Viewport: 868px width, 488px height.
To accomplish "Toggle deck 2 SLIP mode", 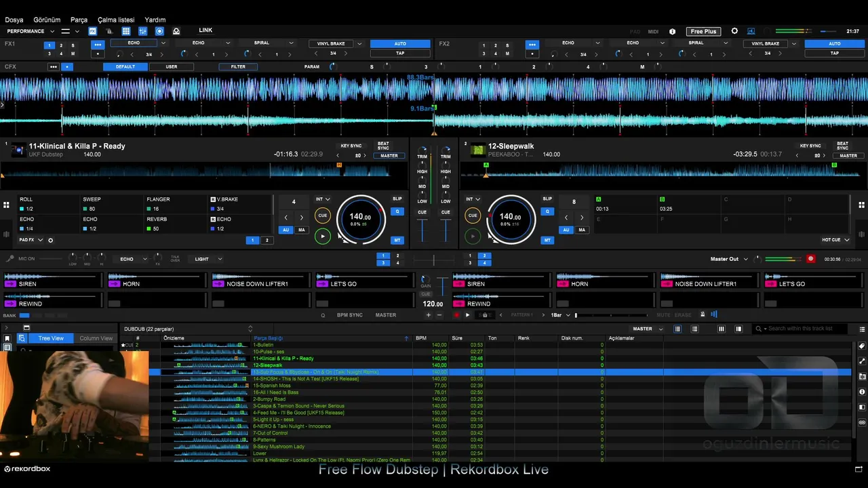I will click(547, 199).
